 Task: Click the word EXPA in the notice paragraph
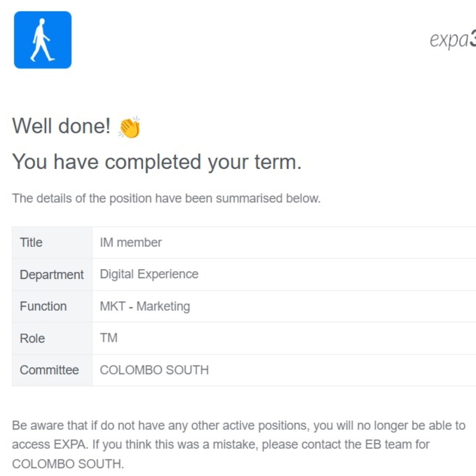[70, 444]
